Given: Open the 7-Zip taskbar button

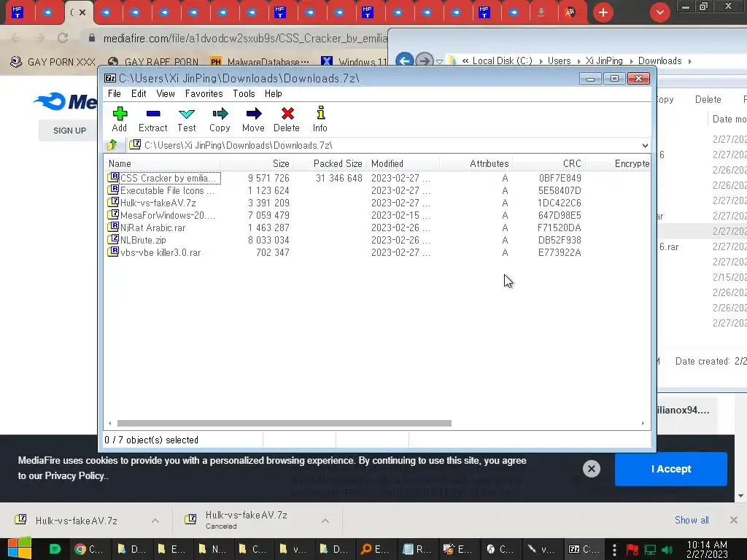Looking at the screenshot, I should click(584, 549).
